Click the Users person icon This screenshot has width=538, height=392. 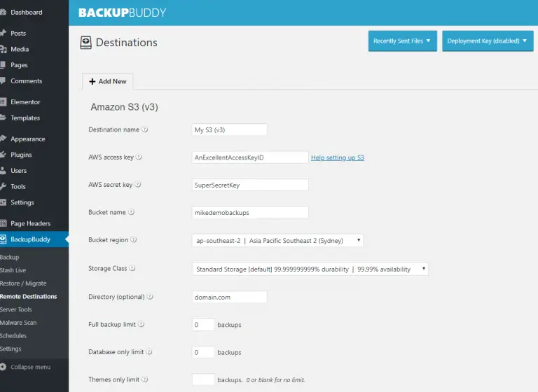[x=3, y=170]
